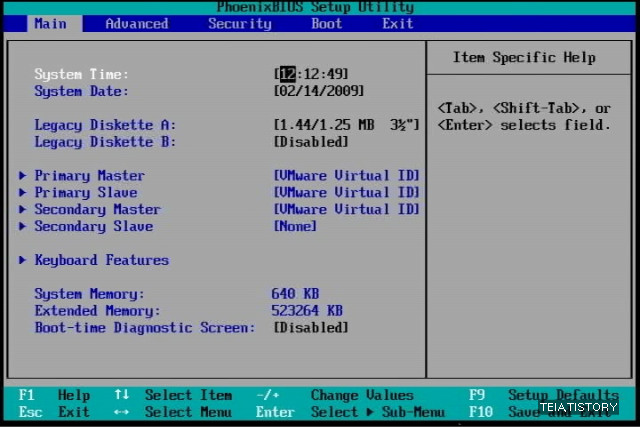Toggle Boot-time Diagnostic Screen Disabled value
The width and height of the screenshot is (640, 427).
click(311, 327)
